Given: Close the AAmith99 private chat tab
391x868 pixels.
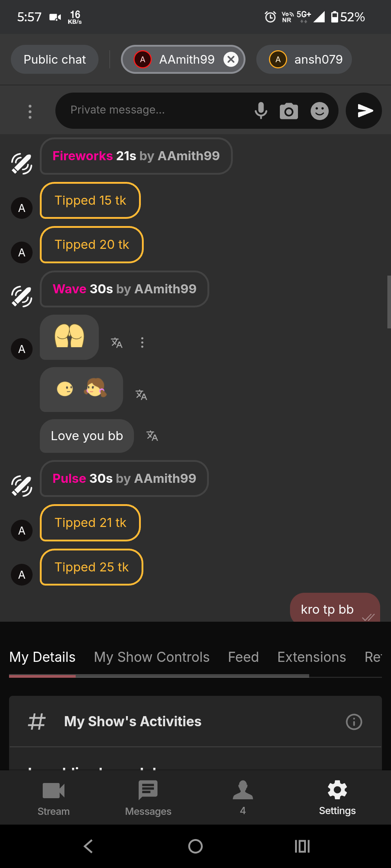Looking at the screenshot, I should (231, 59).
